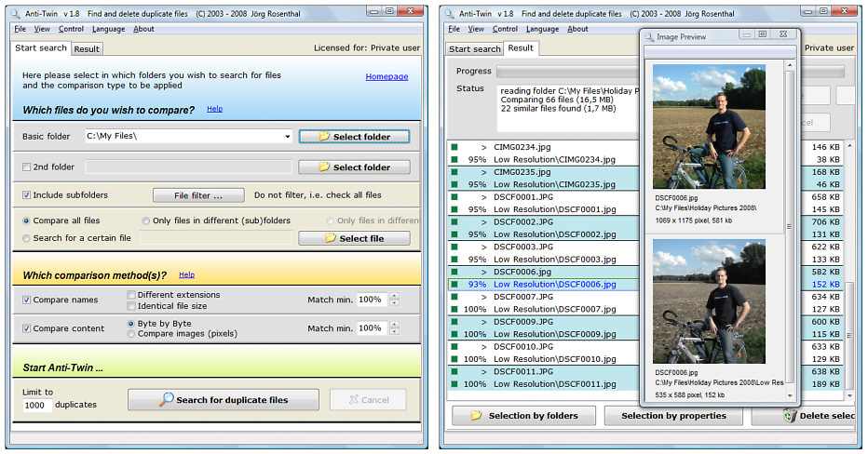Screen dimensions: 868x454
Task: Toggle green marker for Low Resolution\DSCF0011.jpg row
Action: (454, 384)
